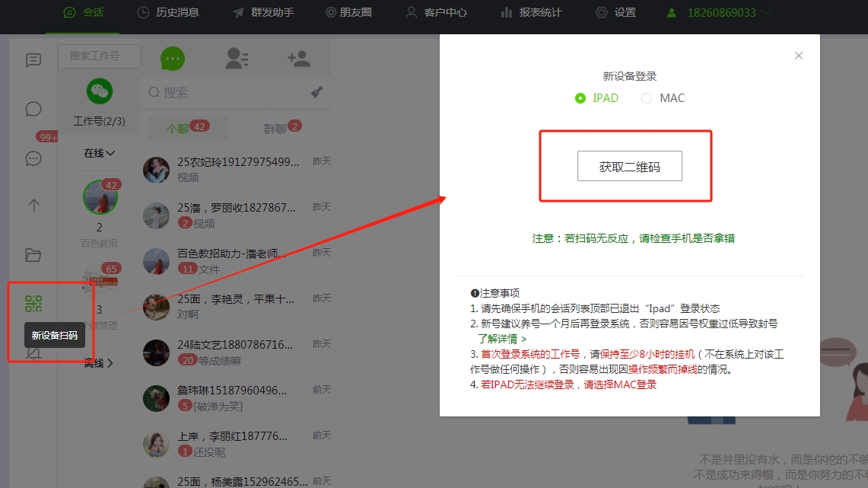
Task: Click avatar of 25农妃玲 chat
Action: click(x=156, y=170)
